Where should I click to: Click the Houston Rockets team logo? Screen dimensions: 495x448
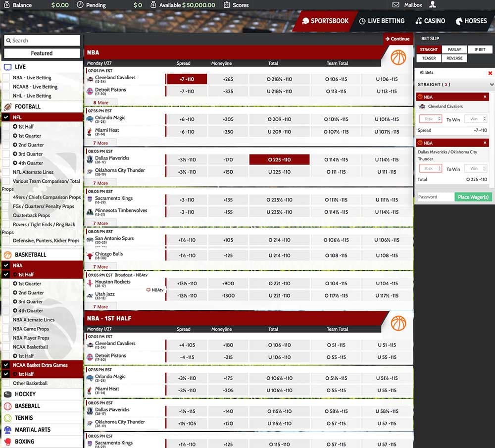pos(90,283)
